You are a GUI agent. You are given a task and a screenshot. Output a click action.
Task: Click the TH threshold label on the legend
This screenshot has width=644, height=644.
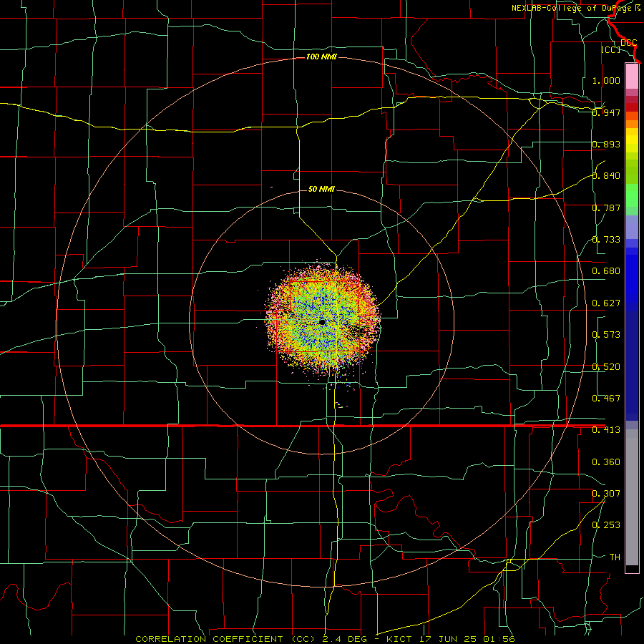pos(615,557)
